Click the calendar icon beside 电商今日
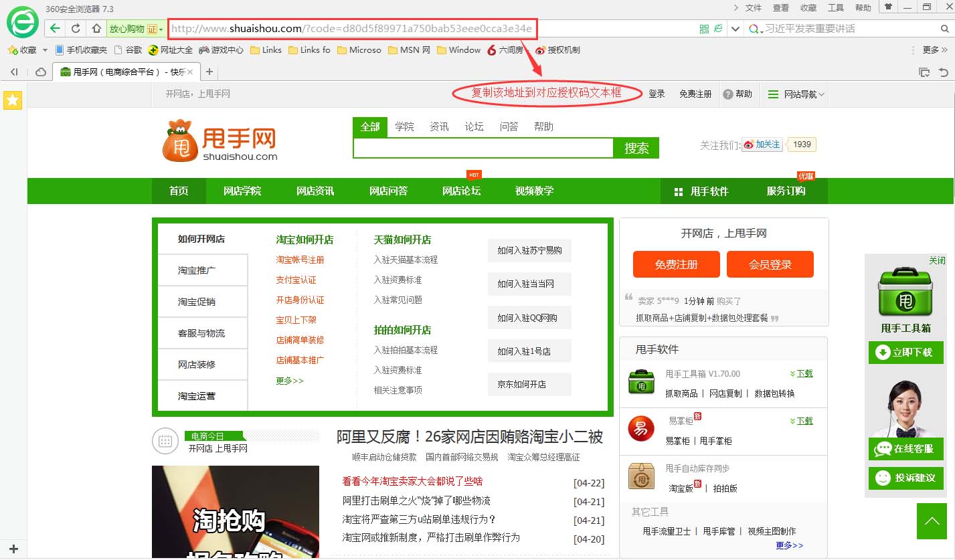Screen dimensions: 955x560 (x=165, y=442)
